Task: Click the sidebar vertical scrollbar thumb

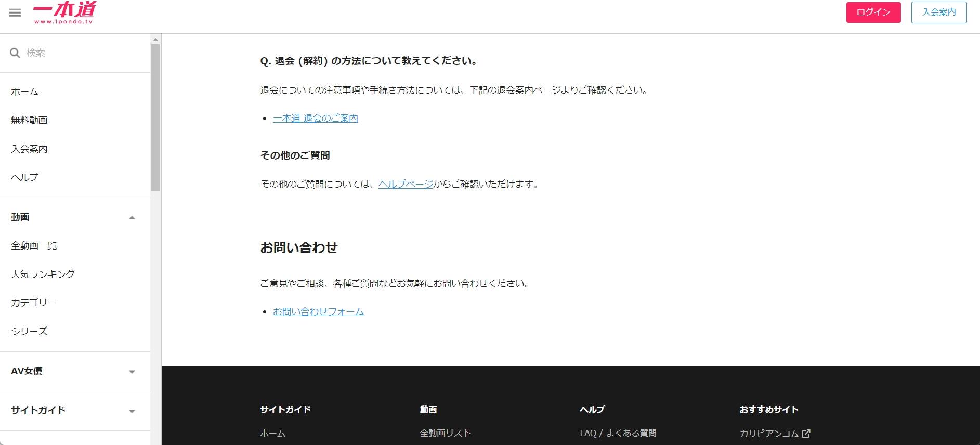Action: [x=155, y=117]
